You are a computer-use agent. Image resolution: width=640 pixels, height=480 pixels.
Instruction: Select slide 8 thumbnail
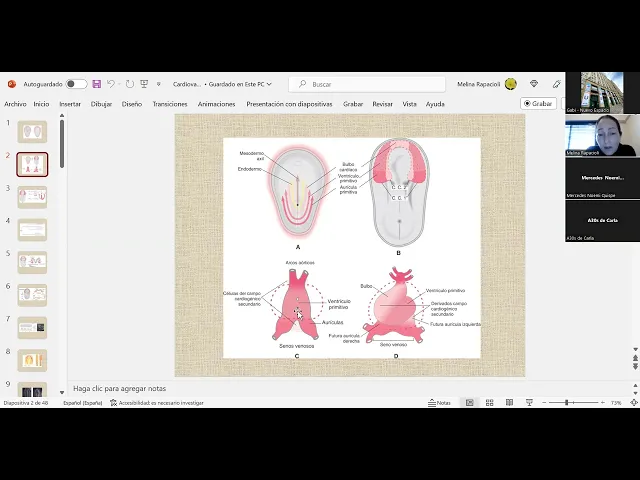[32, 360]
